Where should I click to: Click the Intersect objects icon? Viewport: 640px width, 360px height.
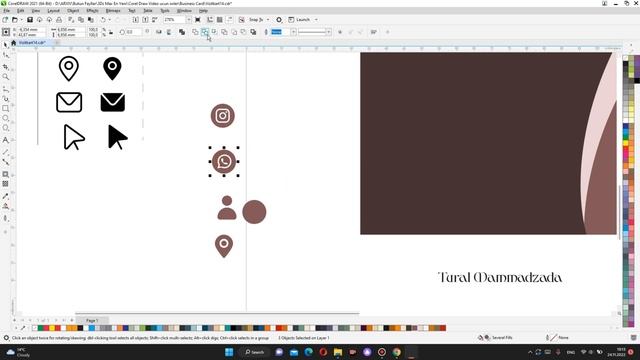click(x=214, y=32)
